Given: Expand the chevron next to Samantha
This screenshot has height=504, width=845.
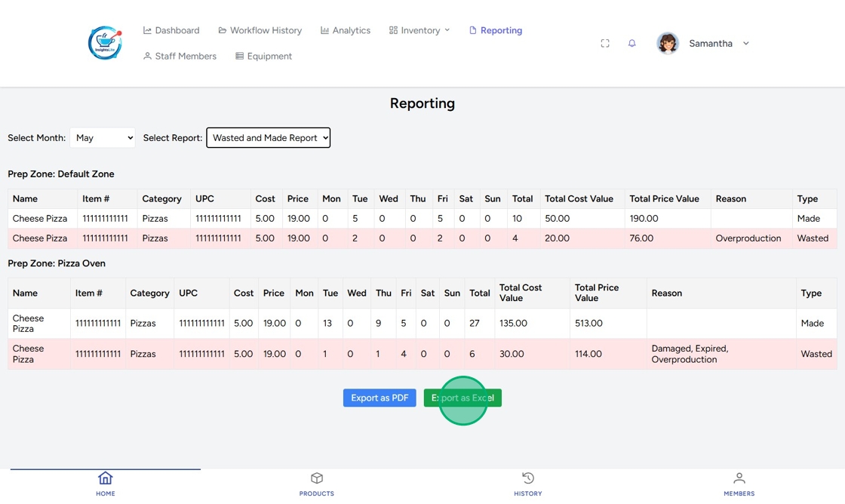Looking at the screenshot, I should tap(746, 44).
